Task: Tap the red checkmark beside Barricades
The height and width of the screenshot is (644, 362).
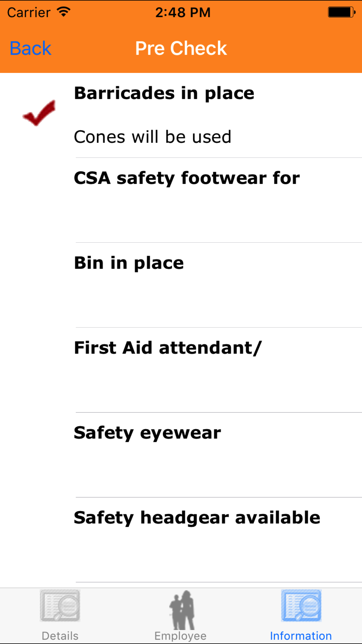Action: pyautogui.click(x=39, y=113)
